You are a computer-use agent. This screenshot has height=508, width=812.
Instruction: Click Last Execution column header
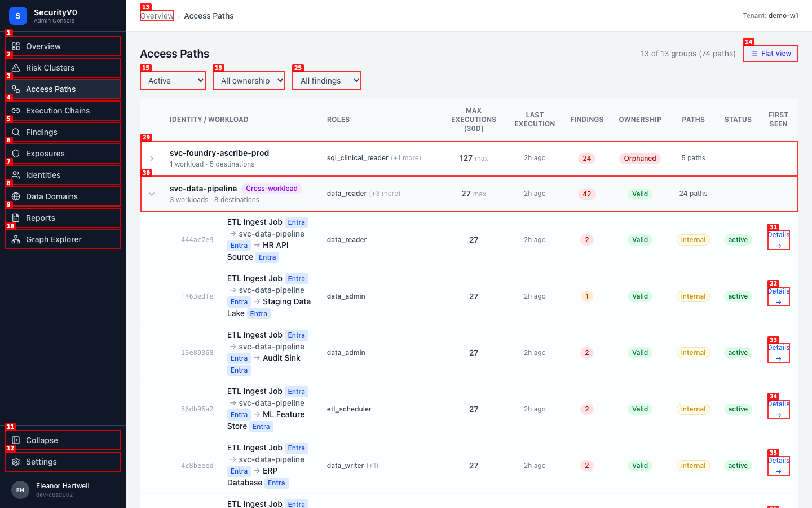tap(535, 120)
